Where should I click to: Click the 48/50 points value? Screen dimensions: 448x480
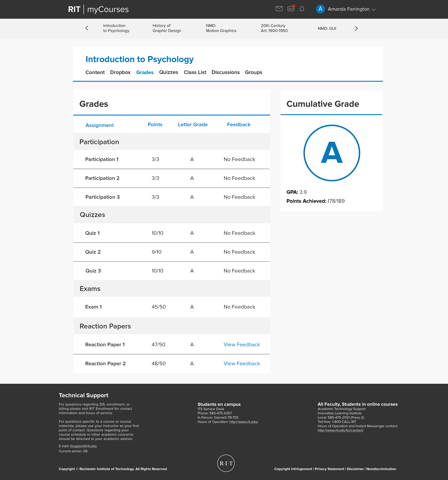click(158, 363)
